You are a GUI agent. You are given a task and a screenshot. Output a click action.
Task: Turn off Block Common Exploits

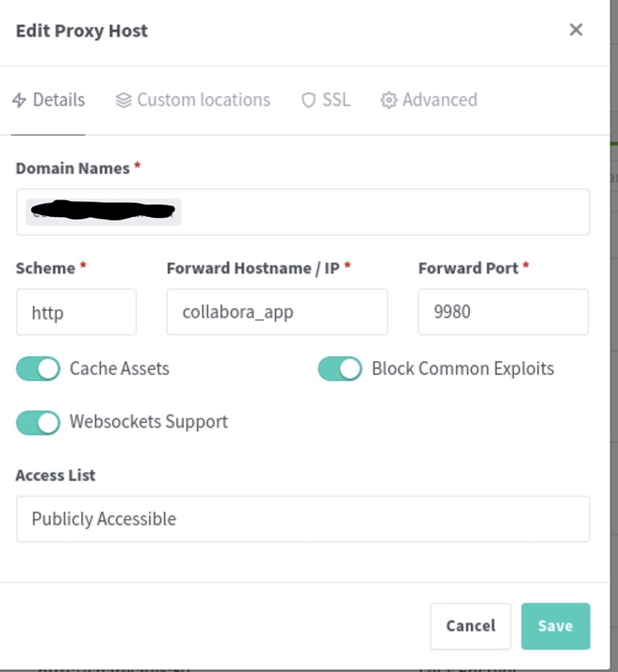pos(340,368)
